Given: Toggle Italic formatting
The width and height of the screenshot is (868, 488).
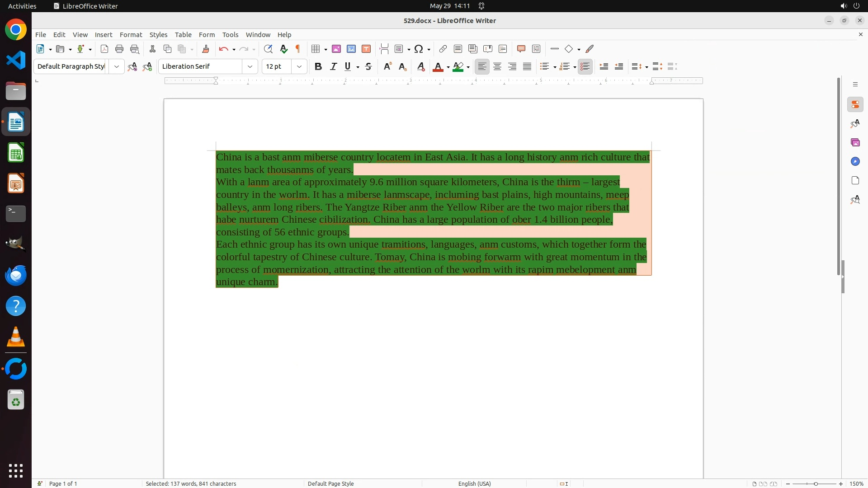Looking at the screenshot, I should coord(333,66).
